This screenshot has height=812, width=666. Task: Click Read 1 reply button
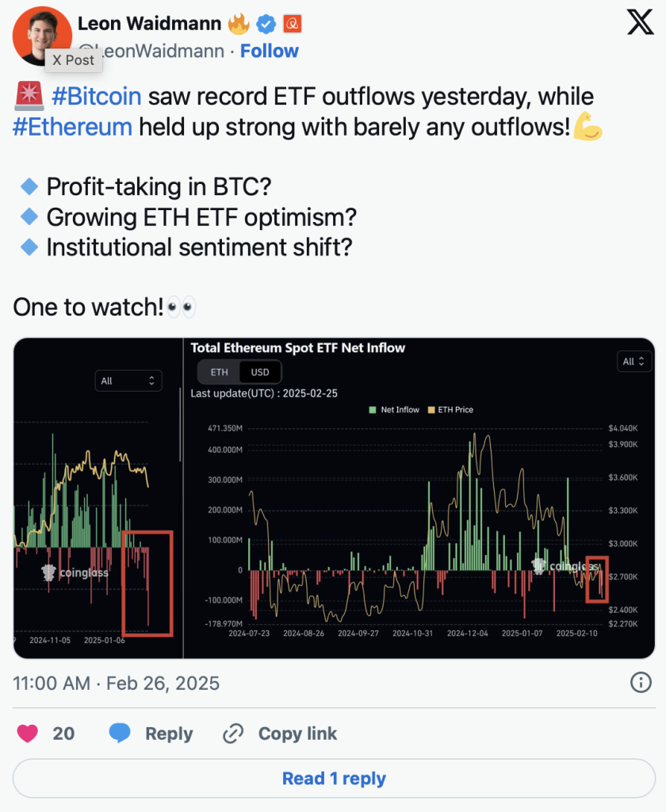coord(334,779)
